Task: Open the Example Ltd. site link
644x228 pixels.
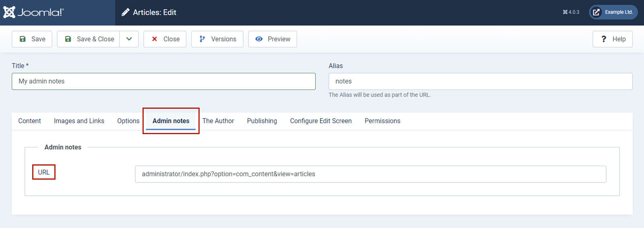Action: [613, 12]
